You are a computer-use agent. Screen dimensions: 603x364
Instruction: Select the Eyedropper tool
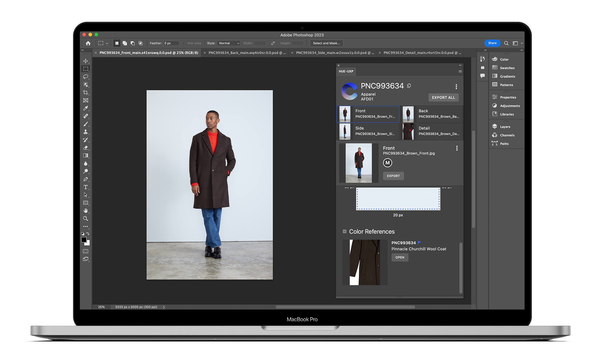[x=86, y=108]
